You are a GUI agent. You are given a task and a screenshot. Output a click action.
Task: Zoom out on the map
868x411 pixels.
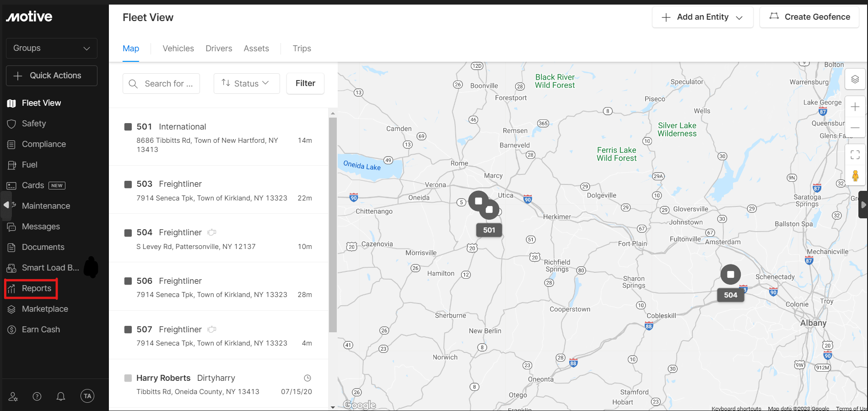855,128
